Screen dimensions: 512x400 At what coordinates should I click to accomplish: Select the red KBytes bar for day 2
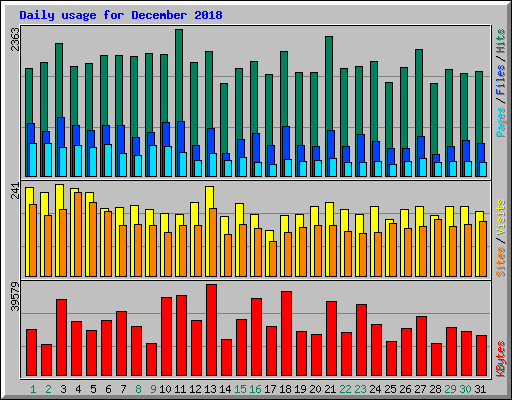pyautogui.click(x=46, y=360)
